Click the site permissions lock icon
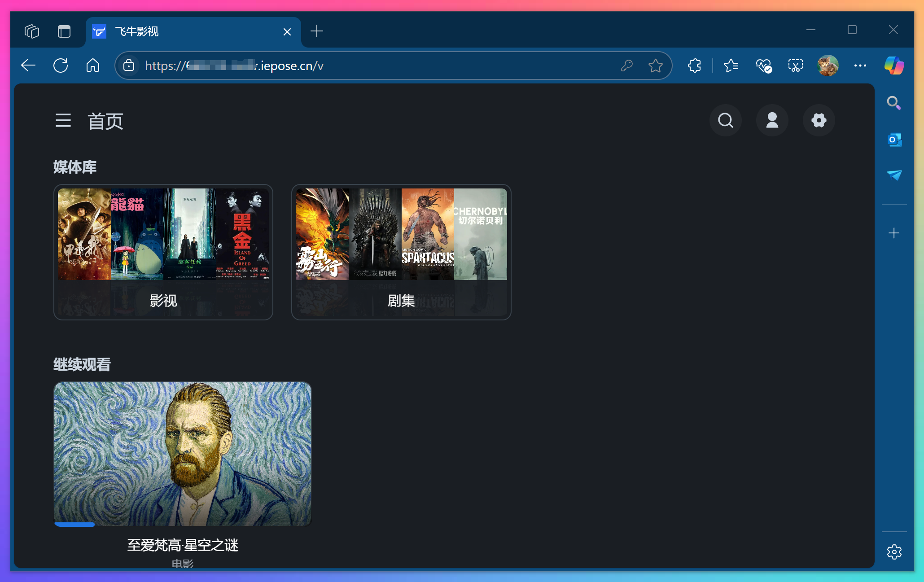This screenshot has height=582, width=924. pyautogui.click(x=129, y=66)
